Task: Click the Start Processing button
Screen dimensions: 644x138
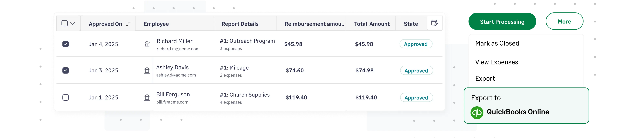Action: click(502, 22)
